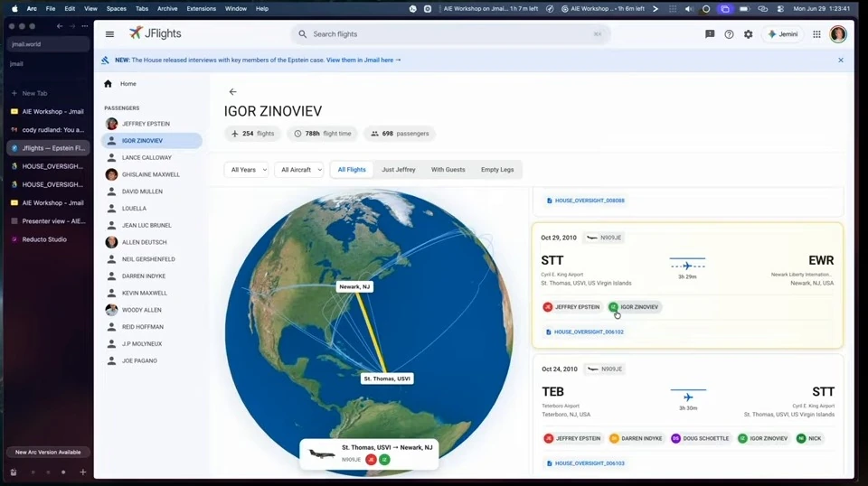Click N909JE aircraft tag on Oct 24 flight
Viewport: 868px width, 486px height.
(605, 369)
